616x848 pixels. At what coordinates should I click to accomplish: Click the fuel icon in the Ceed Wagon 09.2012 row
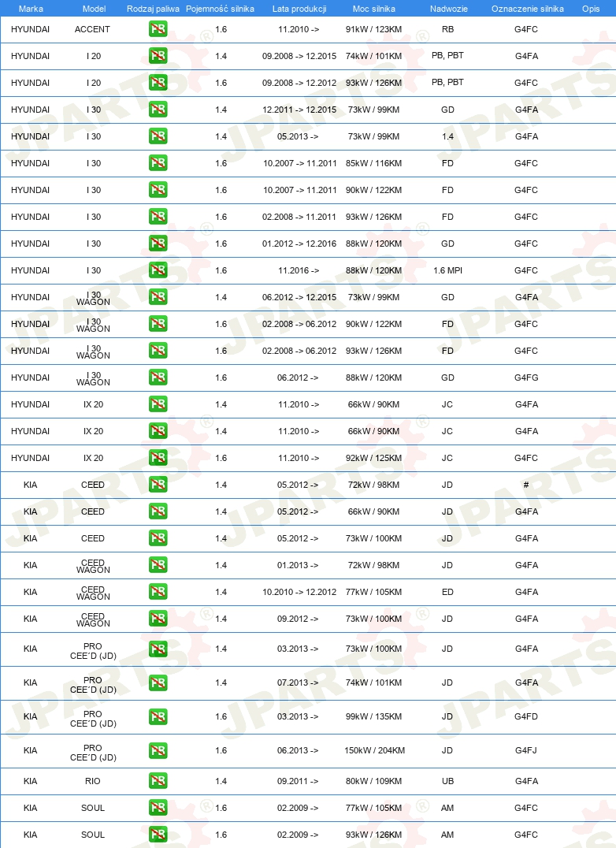click(158, 618)
